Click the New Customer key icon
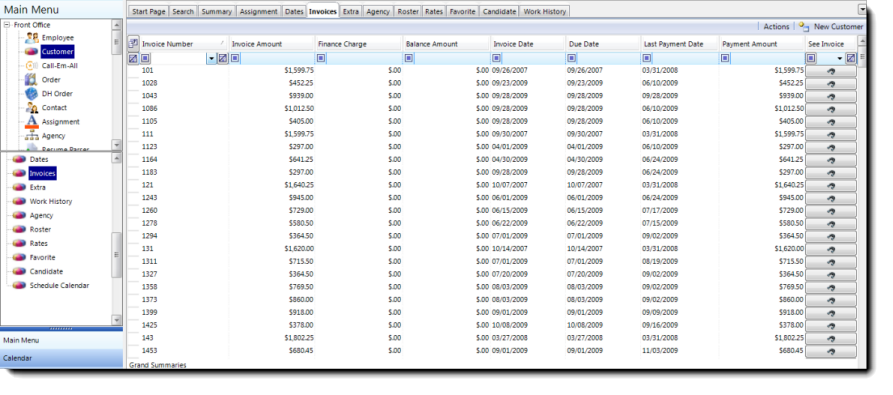 click(x=804, y=27)
